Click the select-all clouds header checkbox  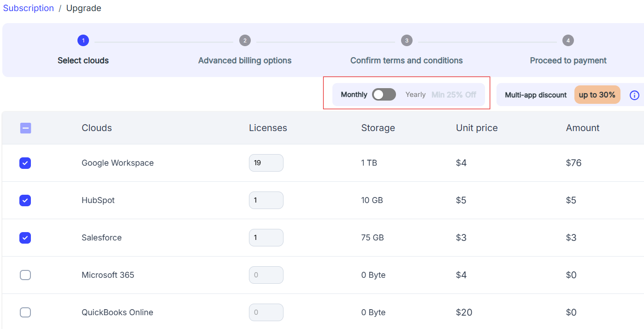coord(25,128)
